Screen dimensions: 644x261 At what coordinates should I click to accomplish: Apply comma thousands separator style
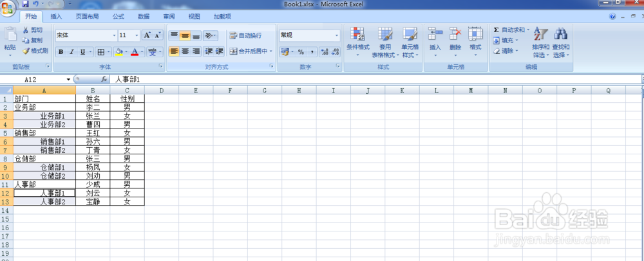[x=312, y=51]
